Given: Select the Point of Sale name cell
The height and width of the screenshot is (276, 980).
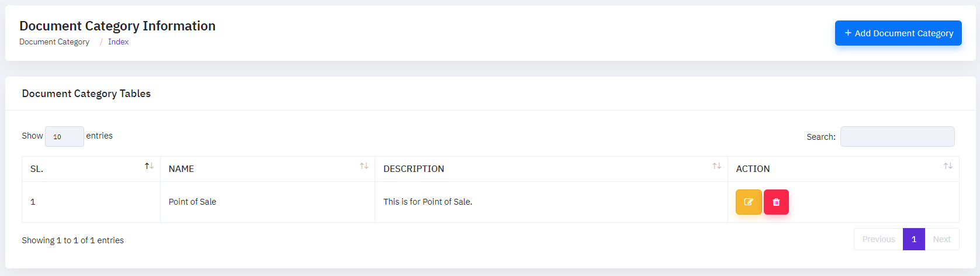Looking at the screenshot, I should [x=192, y=202].
